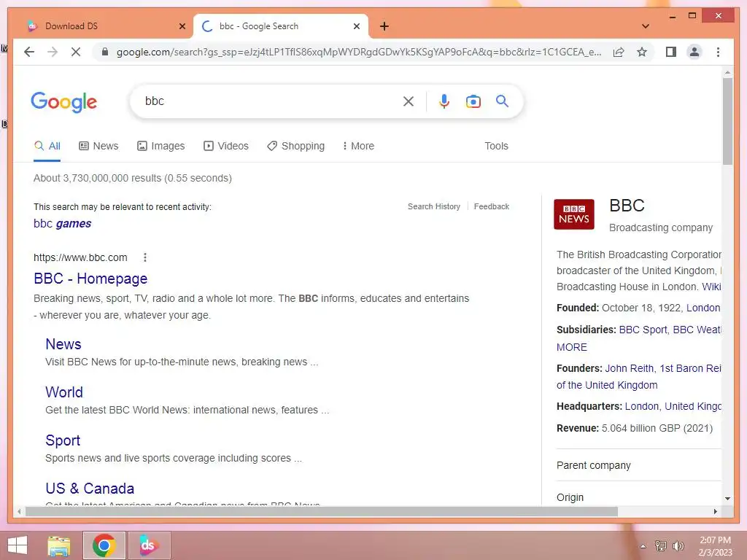Select the All results tab

[x=47, y=146]
